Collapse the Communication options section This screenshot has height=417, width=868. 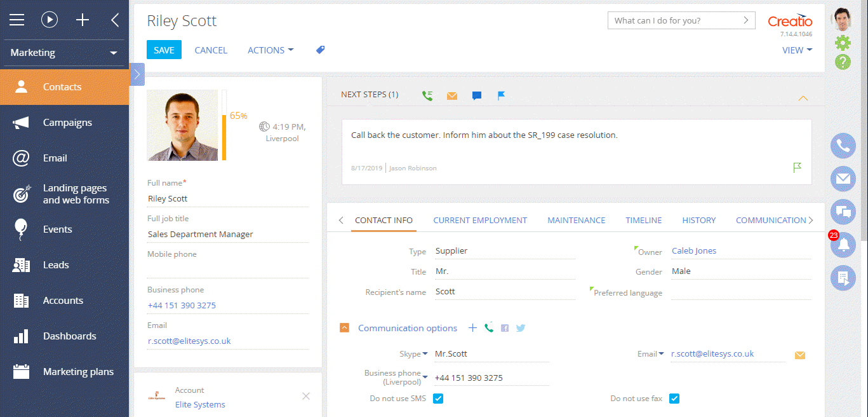click(x=344, y=328)
